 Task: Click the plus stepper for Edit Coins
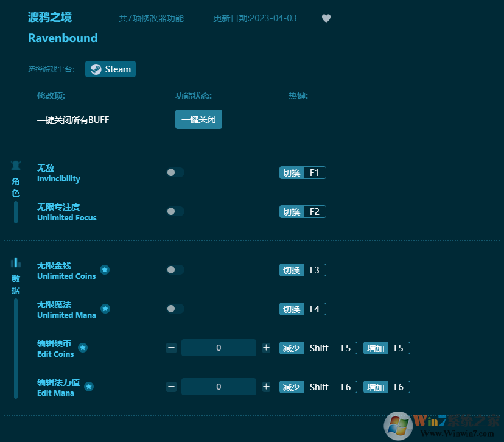coord(266,348)
